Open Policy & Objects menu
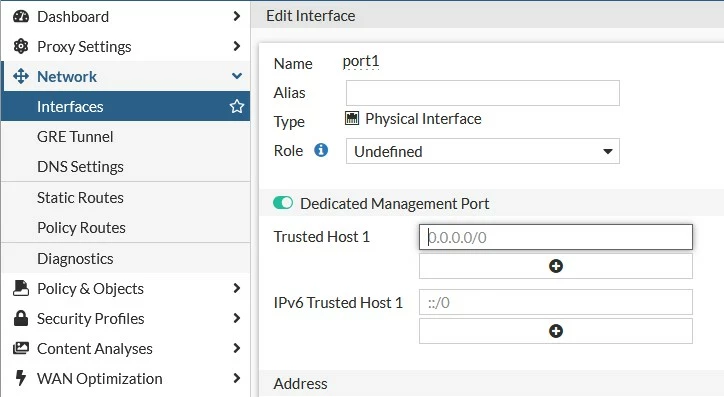This screenshot has width=724, height=397. 126,289
